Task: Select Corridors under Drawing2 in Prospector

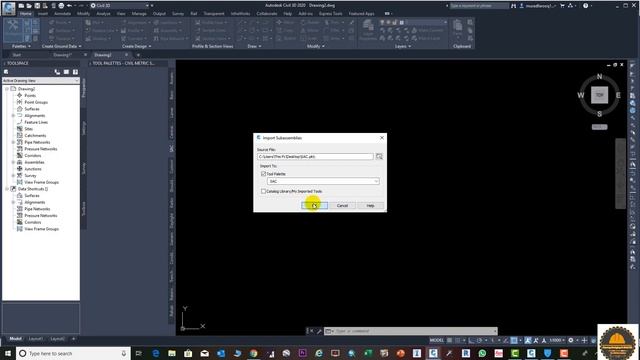Action: (x=33, y=156)
